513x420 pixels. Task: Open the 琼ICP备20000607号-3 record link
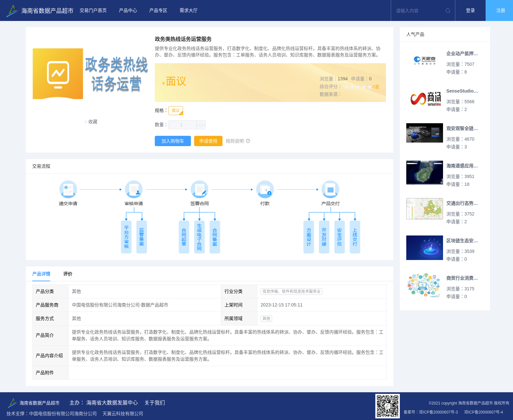coord(439,412)
